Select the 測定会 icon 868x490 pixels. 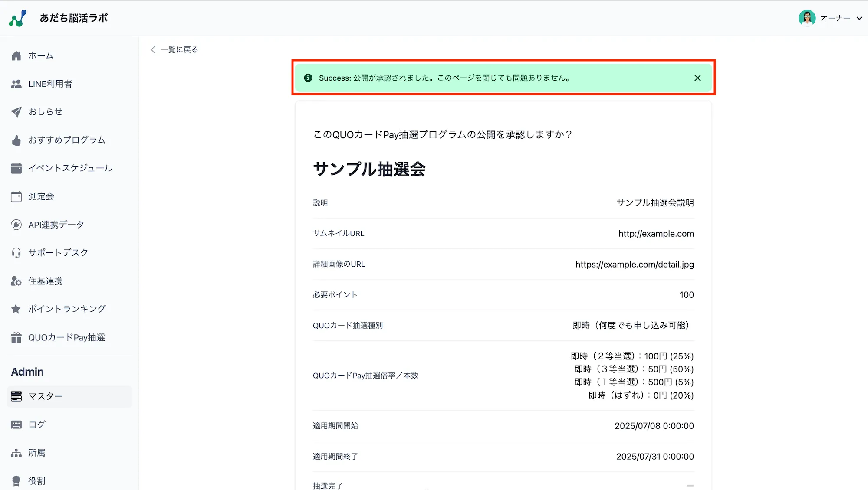(x=16, y=196)
